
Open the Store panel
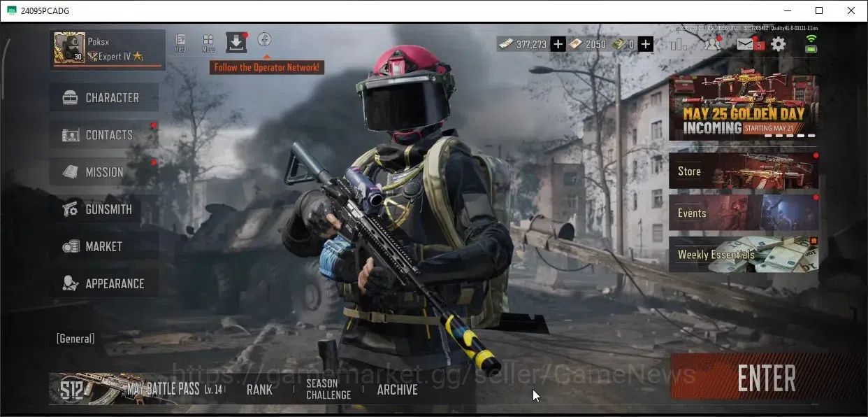click(x=744, y=171)
